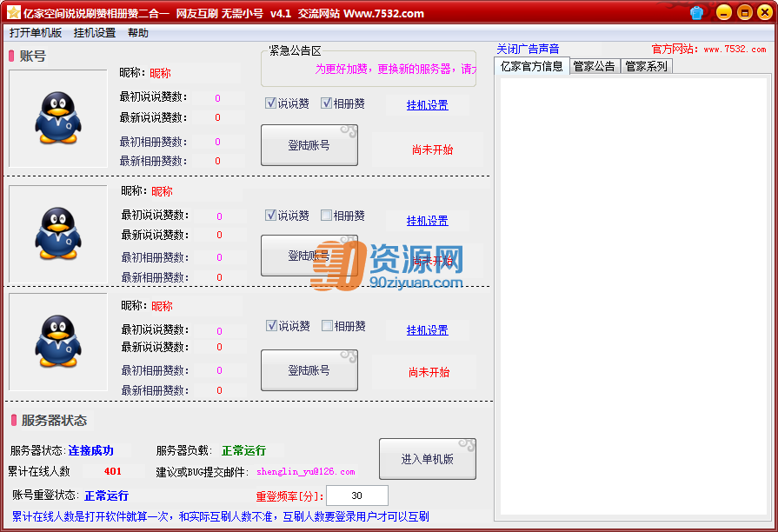Image resolution: width=778 pixels, height=532 pixels.
Task: Open 挂机设置 link for the first account
Action: click(x=427, y=105)
